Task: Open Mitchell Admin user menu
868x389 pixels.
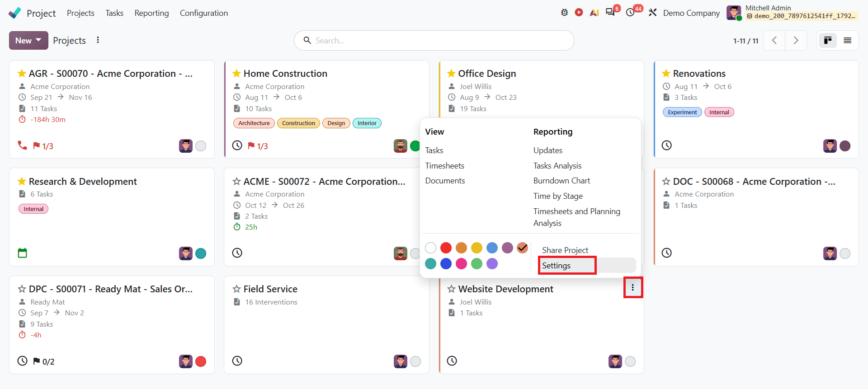Action: (x=792, y=13)
